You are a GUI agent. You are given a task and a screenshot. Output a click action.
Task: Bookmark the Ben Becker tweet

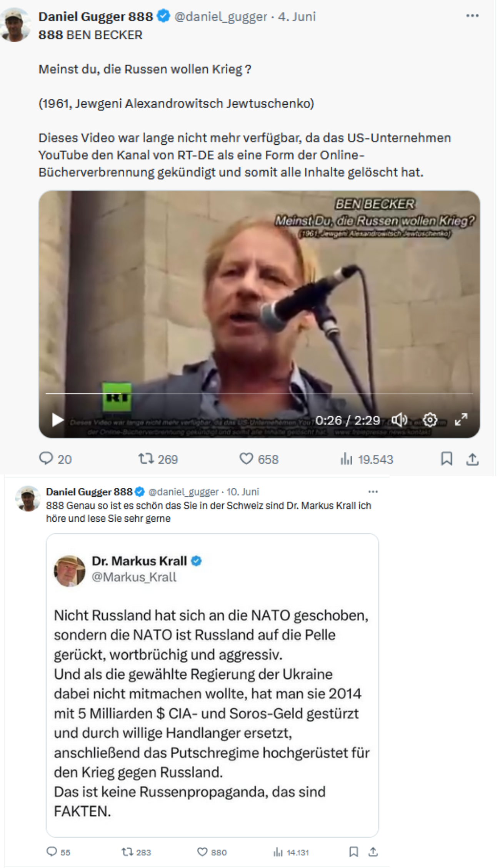446,459
